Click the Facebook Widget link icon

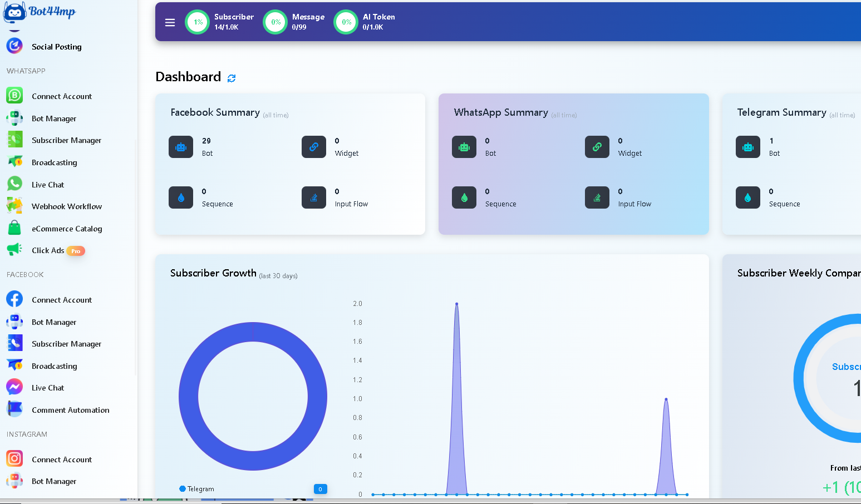[x=314, y=147]
